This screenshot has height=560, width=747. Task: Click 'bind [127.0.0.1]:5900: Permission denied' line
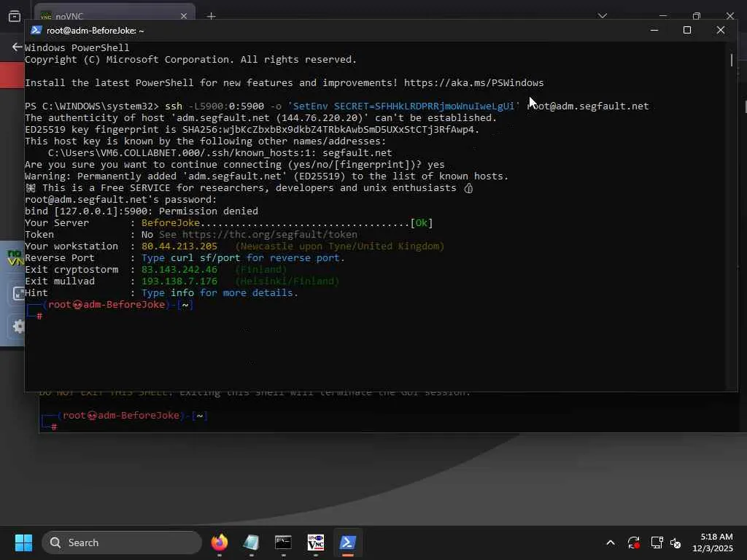[x=142, y=211]
